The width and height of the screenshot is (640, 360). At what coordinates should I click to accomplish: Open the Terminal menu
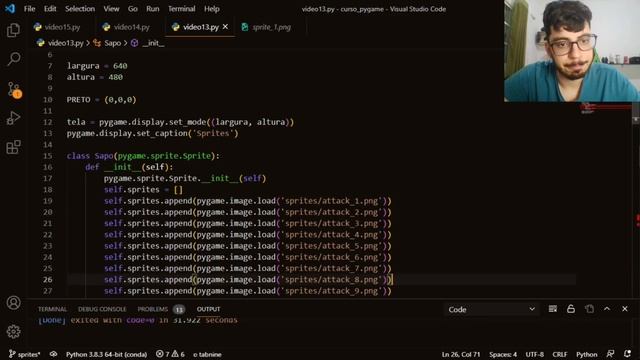coord(182,9)
